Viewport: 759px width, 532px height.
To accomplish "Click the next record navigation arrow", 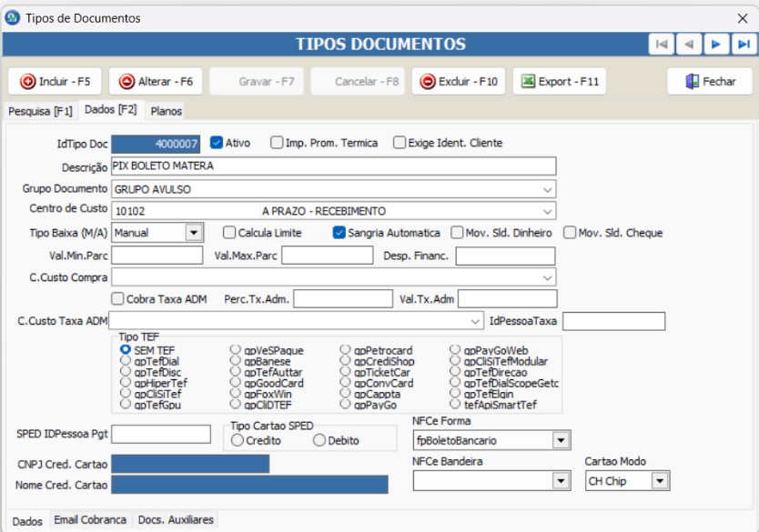I will (716, 44).
